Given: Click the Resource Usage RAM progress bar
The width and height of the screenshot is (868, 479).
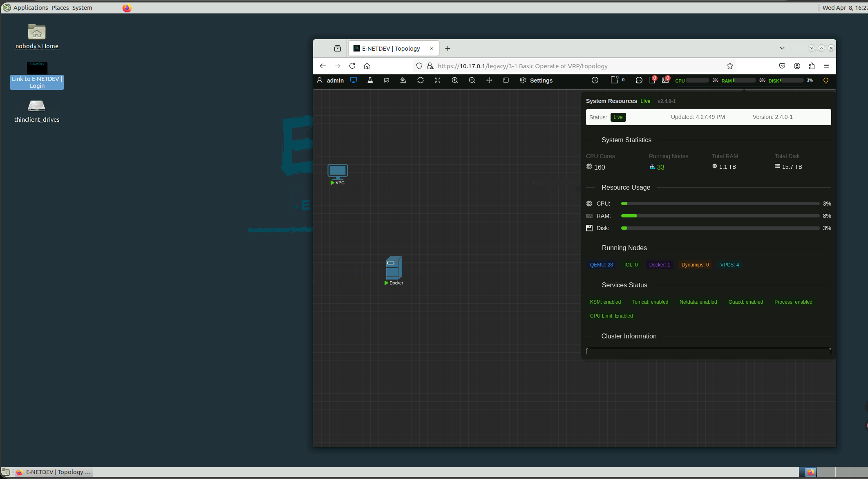Looking at the screenshot, I should coord(720,216).
